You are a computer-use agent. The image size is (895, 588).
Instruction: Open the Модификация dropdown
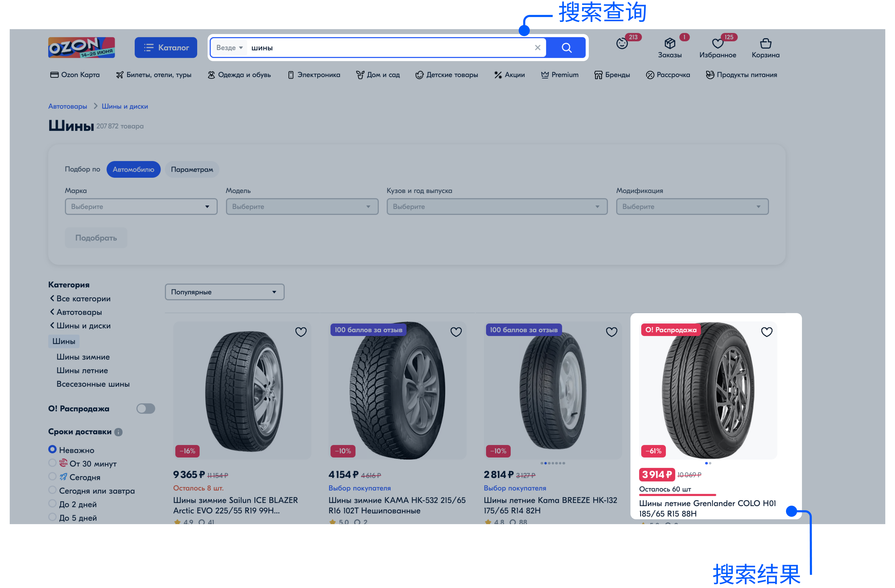coord(692,206)
